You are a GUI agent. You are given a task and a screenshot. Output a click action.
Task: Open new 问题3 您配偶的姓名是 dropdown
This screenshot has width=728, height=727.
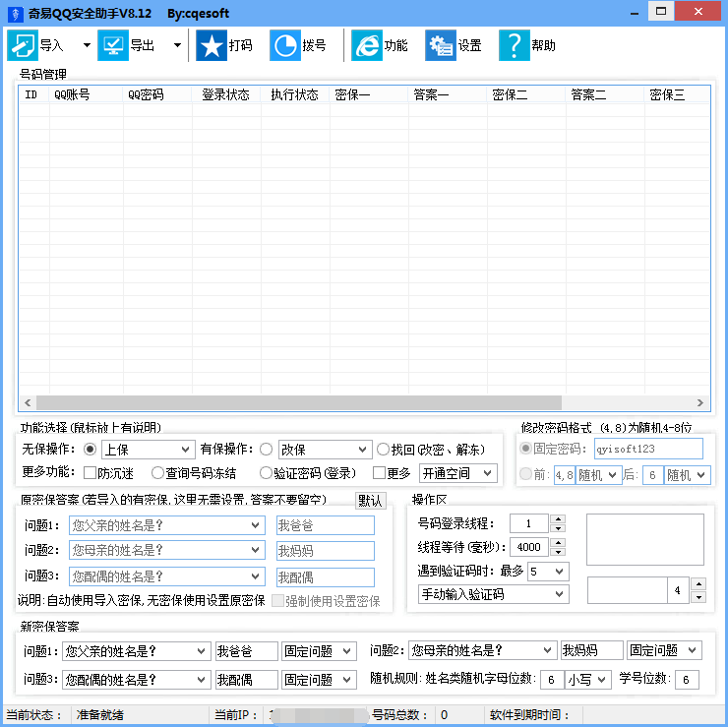point(137,680)
